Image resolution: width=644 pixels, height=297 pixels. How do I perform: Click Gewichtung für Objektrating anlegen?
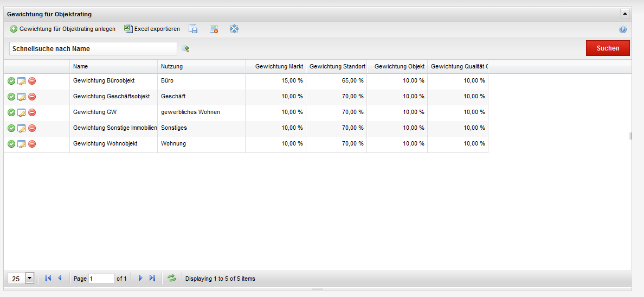63,29
